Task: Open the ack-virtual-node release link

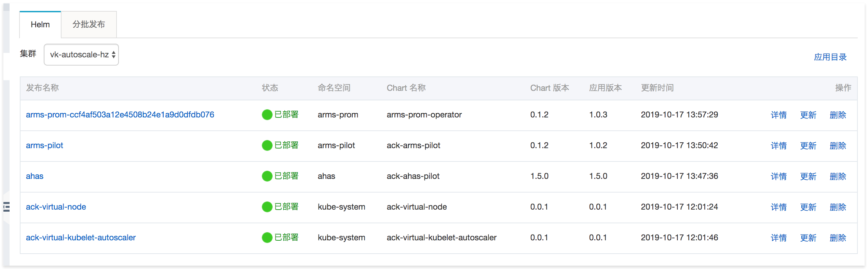Action: (56, 207)
